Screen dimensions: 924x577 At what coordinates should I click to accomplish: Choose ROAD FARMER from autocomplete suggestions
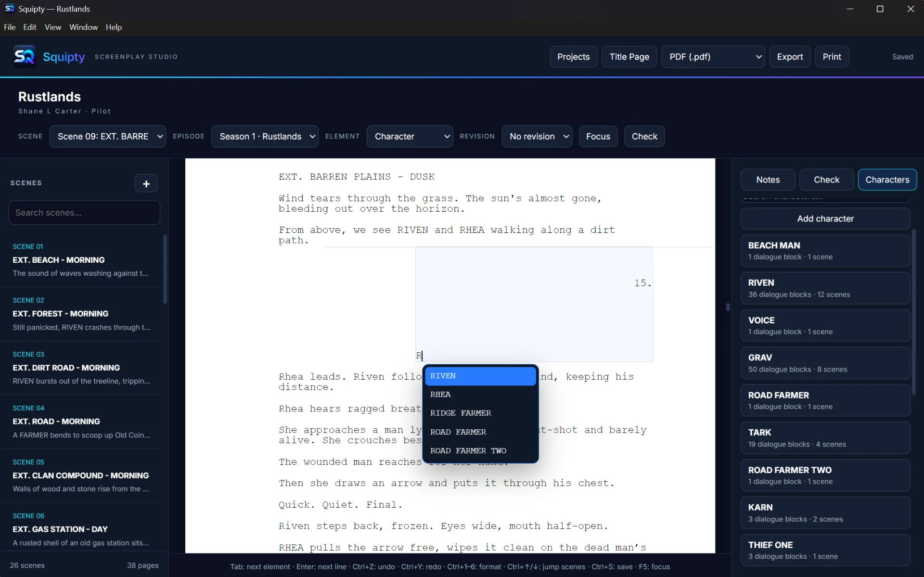[x=480, y=432]
